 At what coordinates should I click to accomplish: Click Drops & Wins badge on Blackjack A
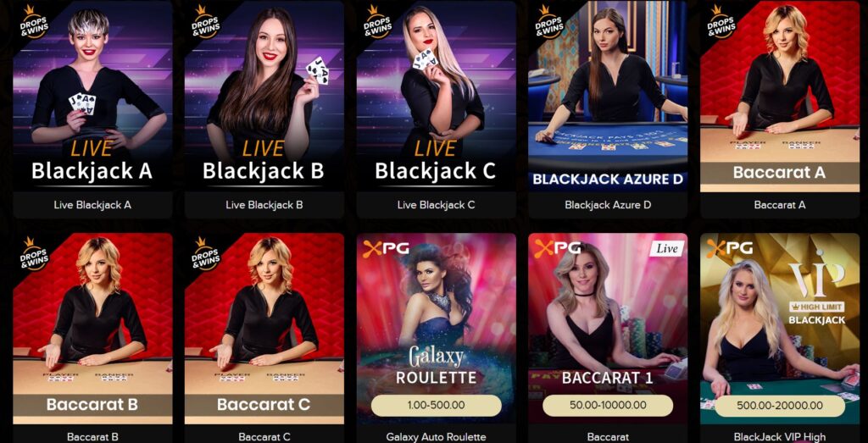pos(35,22)
